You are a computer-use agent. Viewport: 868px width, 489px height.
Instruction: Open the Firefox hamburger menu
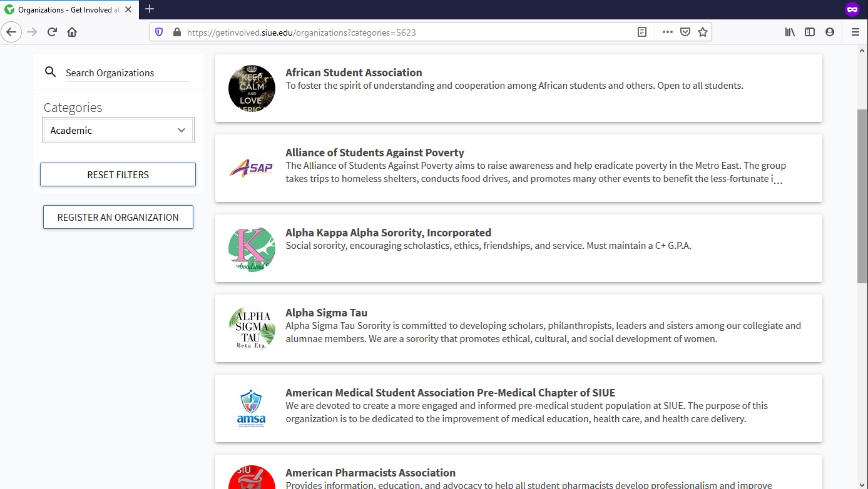click(855, 32)
